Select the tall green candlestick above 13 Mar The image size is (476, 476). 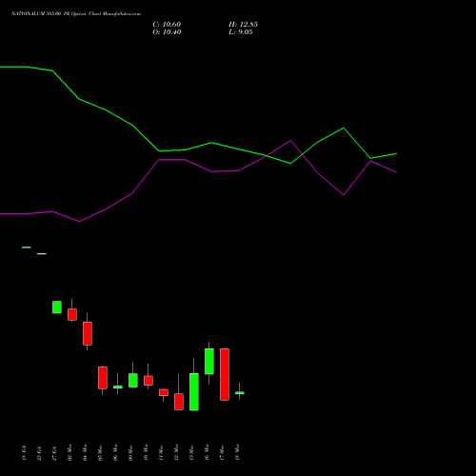pyautogui.click(x=194, y=391)
